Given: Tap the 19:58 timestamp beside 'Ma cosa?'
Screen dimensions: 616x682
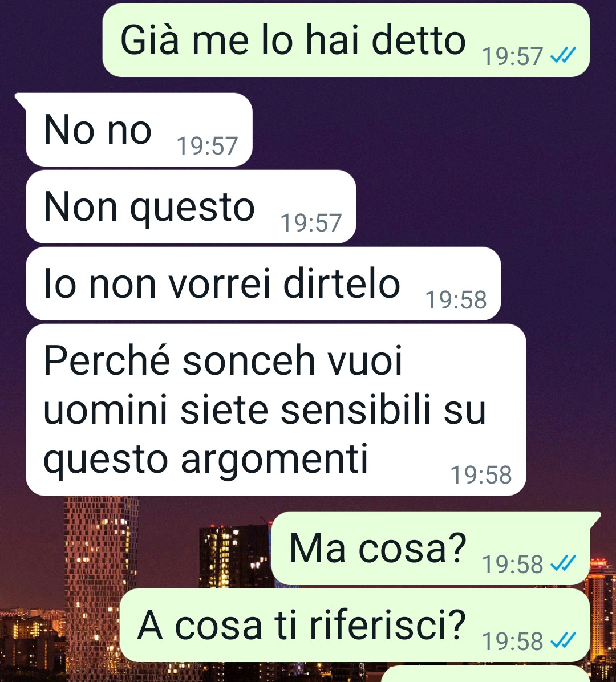Looking at the screenshot, I should point(512,564).
